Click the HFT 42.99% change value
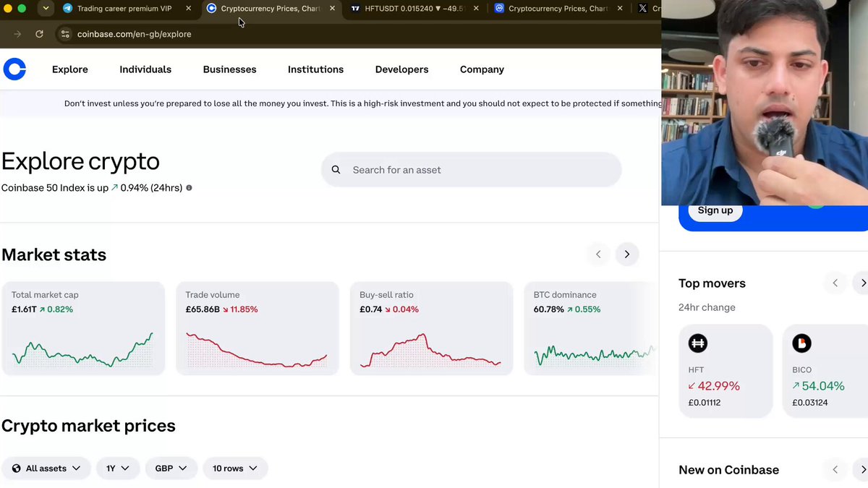Image resolution: width=868 pixels, height=488 pixels. [714, 386]
